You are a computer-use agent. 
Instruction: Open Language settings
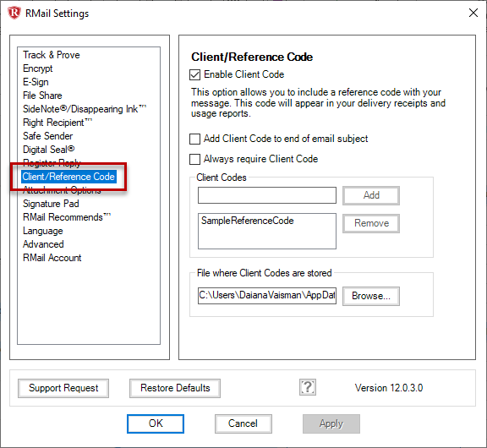43,231
